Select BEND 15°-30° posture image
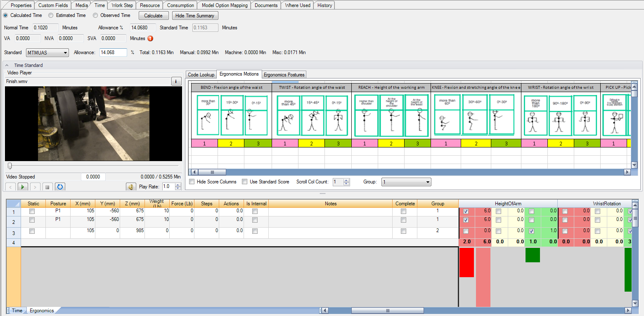 click(x=232, y=116)
